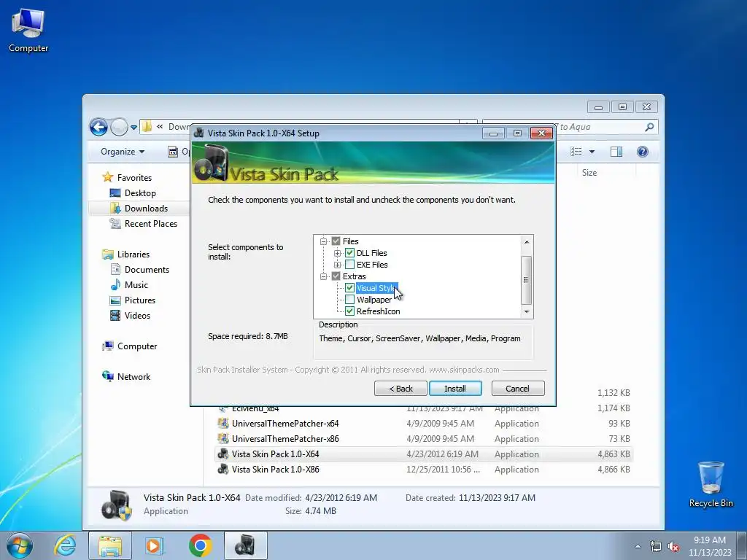This screenshot has width=747, height=560.
Task: Open recent locations dropdown in Explorer
Action: coord(134,128)
